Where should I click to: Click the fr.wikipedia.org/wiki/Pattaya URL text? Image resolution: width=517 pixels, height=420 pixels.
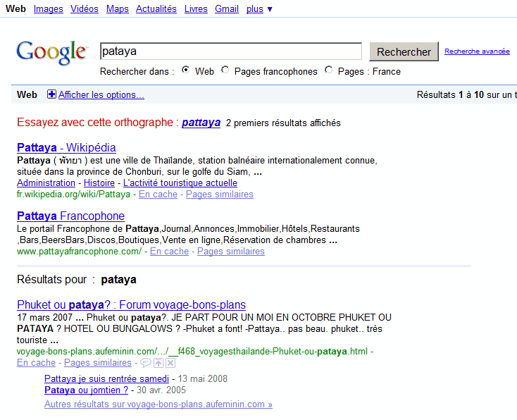[73, 194]
